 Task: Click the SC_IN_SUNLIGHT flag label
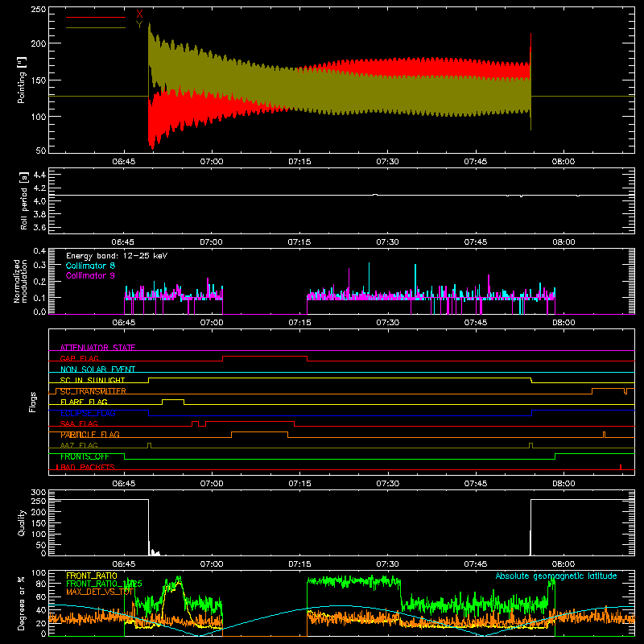[93, 380]
